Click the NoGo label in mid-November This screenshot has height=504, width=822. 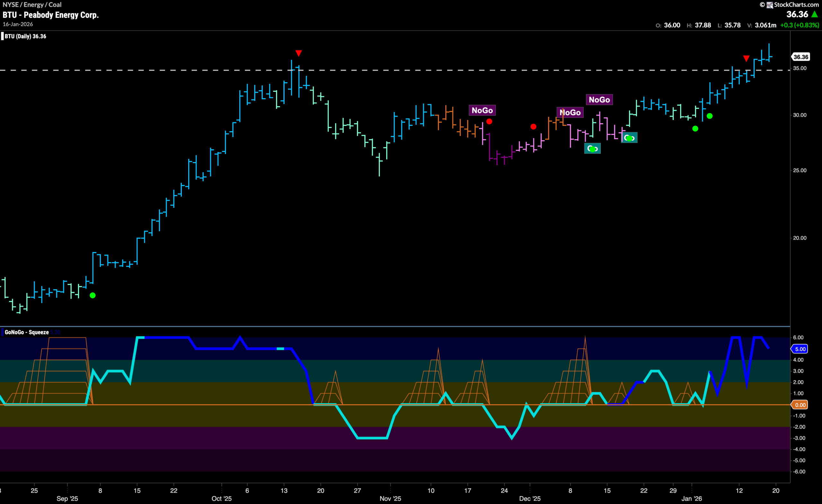pyautogui.click(x=482, y=110)
